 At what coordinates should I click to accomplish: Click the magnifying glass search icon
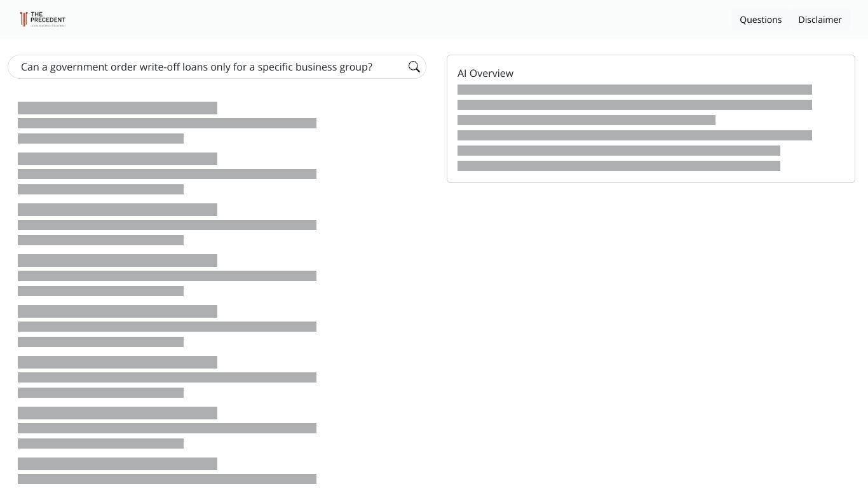414,67
